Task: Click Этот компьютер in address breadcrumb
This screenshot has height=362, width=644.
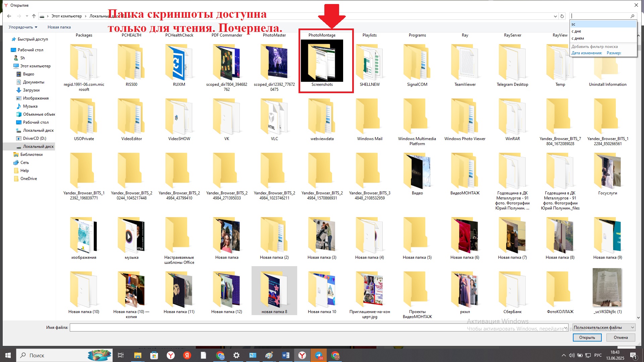Action: point(66,16)
